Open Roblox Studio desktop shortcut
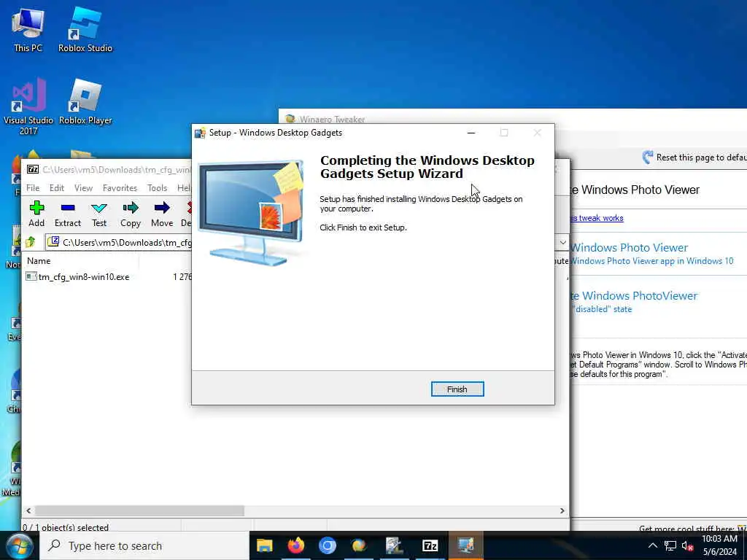Image resolution: width=747 pixels, height=560 pixels. click(85, 29)
